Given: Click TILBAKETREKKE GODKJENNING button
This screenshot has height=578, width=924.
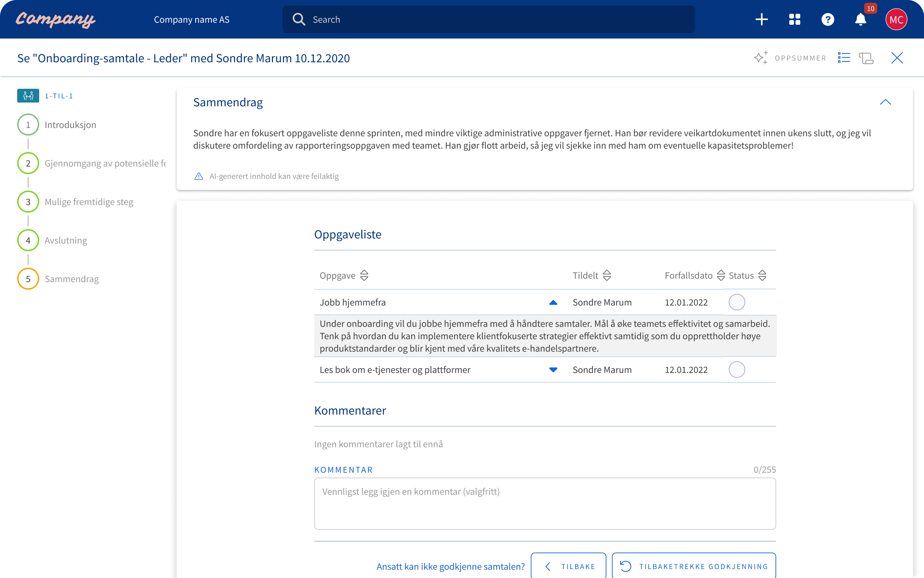Looking at the screenshot, I should [x=694, y=566].
